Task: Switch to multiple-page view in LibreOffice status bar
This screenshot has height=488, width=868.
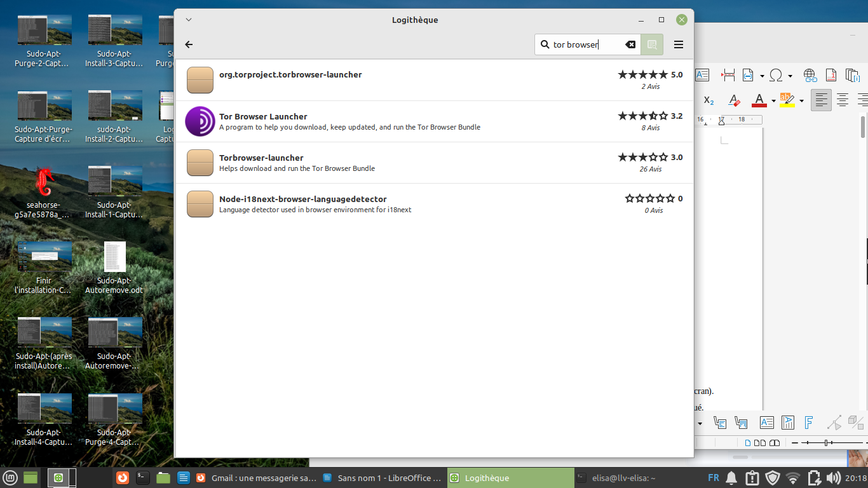Action: tap(760, 442)
